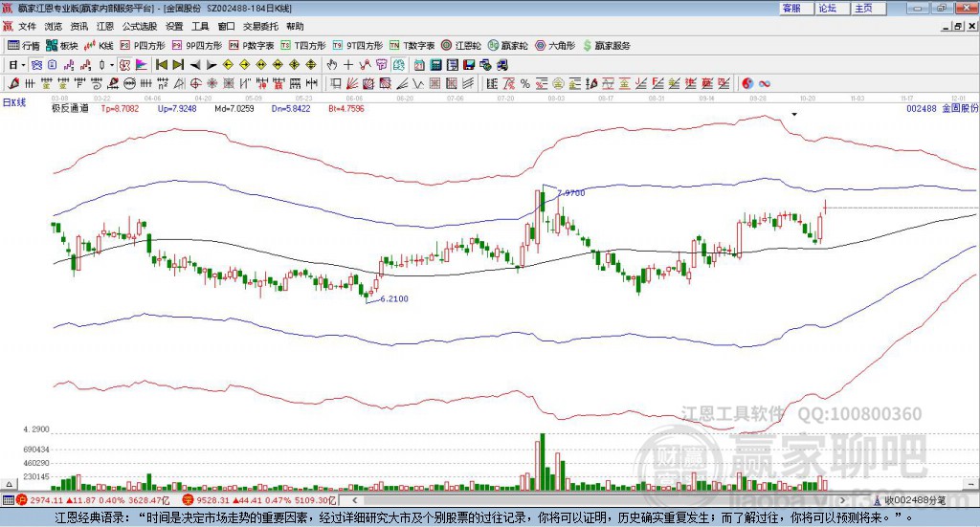Open 赢家服务 service panel
Viewport: 980px width, 527px height.
coord(606,46)
